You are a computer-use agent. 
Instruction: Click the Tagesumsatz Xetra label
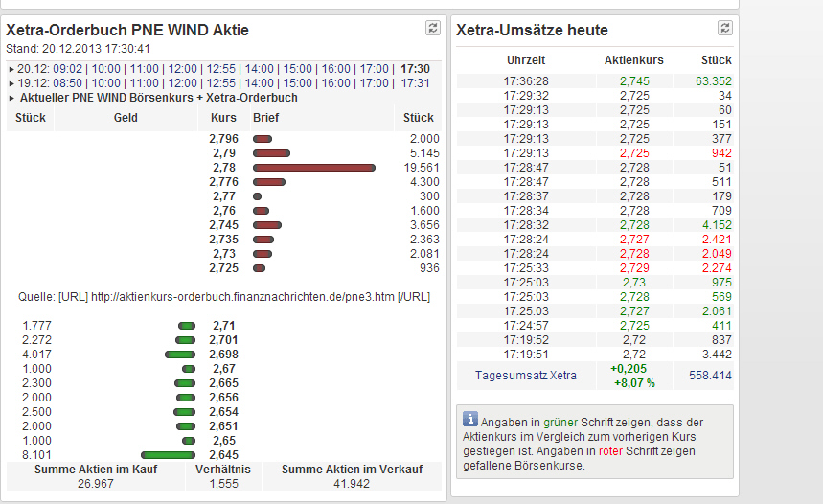(x=525, y=376)
